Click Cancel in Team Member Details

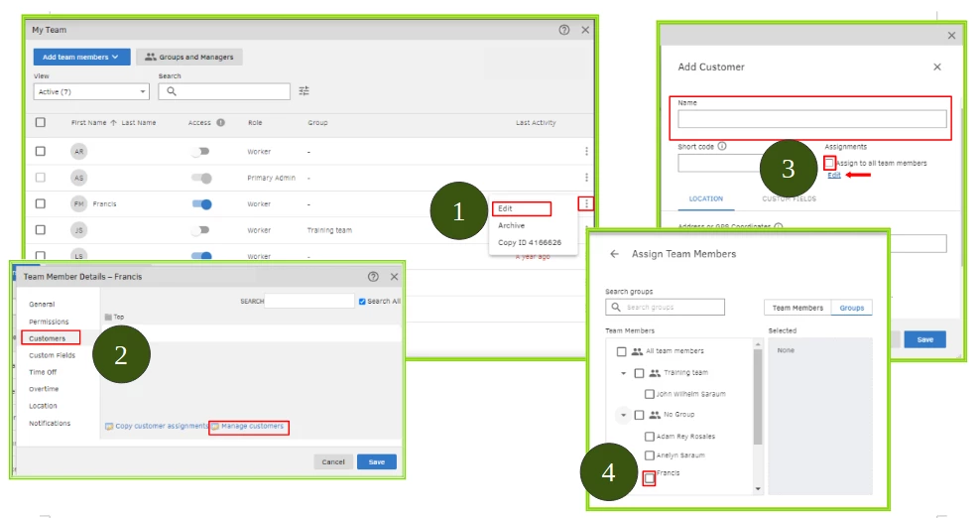(333, 462)
